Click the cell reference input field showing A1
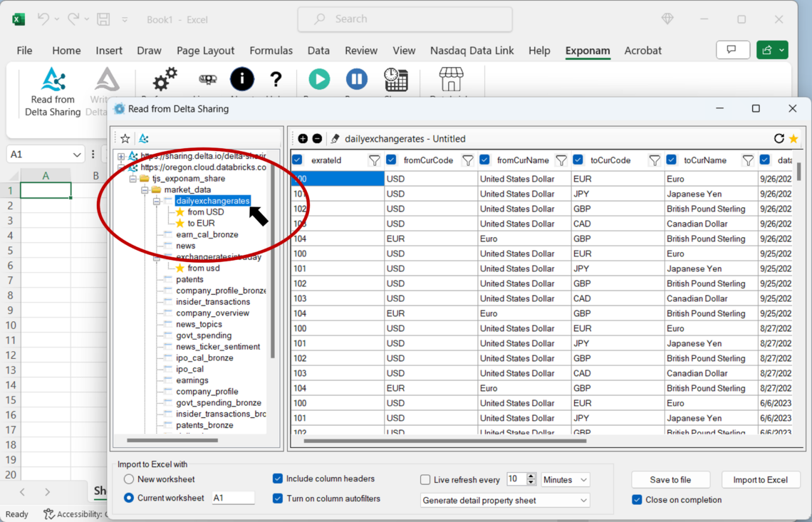812x522 pixels. pyautogui.click(x=233, y=498)
